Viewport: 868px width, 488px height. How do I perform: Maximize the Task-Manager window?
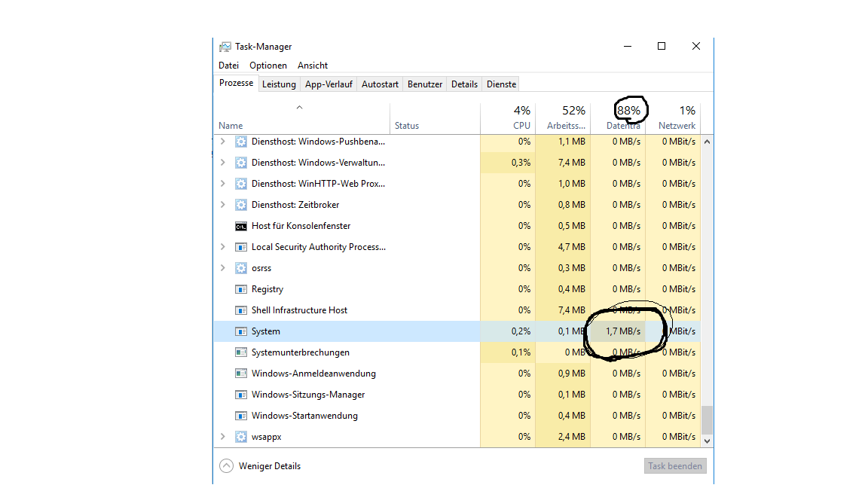662,47
